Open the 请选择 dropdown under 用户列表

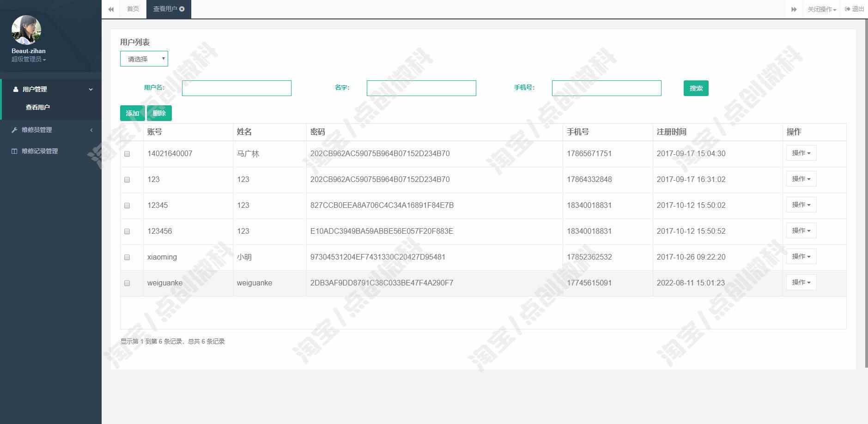(144, 59)
